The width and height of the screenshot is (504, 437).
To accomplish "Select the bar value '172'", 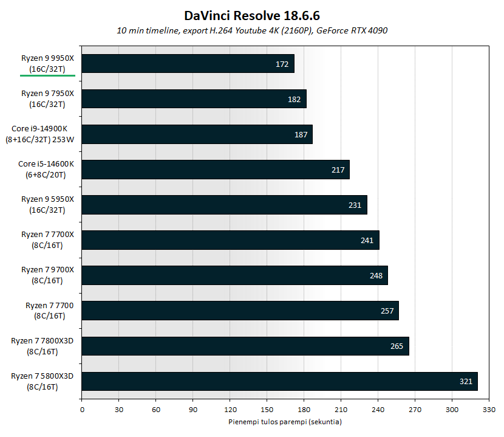I will [x=282, y=64].
